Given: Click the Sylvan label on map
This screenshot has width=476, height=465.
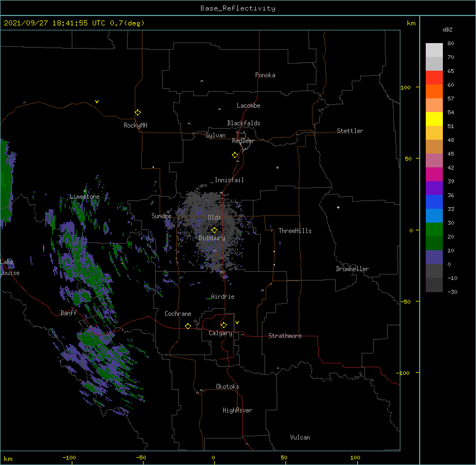Looking at the screenshot, I should pos(215,135).
